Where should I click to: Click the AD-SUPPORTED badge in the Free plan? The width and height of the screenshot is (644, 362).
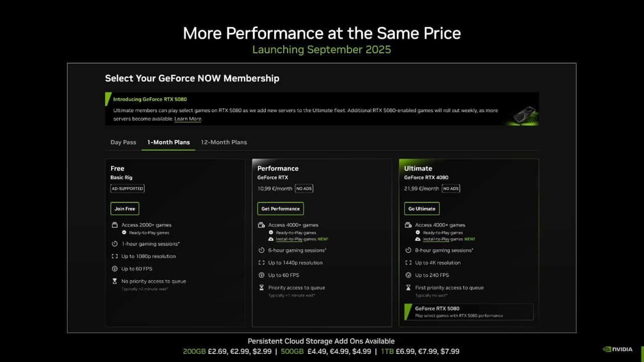tap(127, 189)
